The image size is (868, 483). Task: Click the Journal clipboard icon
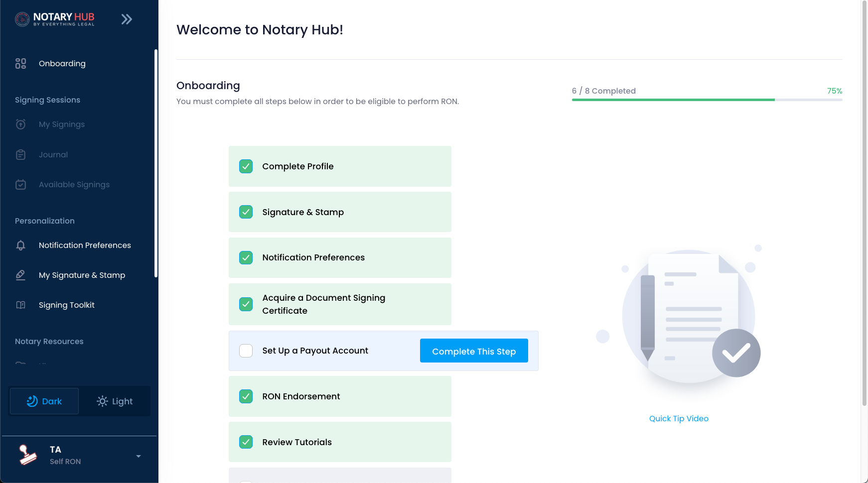point(20,155)
